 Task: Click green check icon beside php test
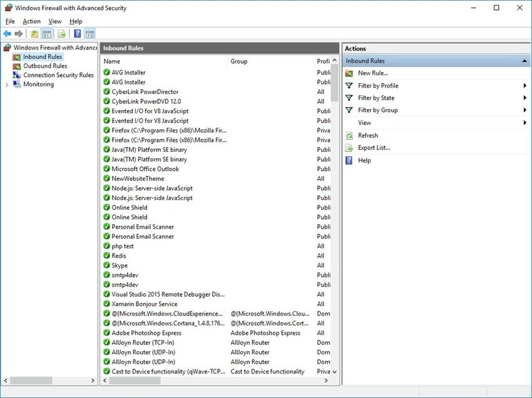click(x=106, y=246)
